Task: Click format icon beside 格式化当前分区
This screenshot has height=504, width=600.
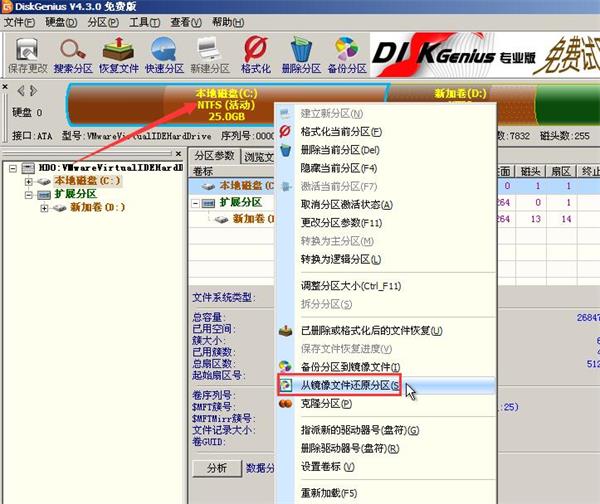Action: [x=285, y=131]
